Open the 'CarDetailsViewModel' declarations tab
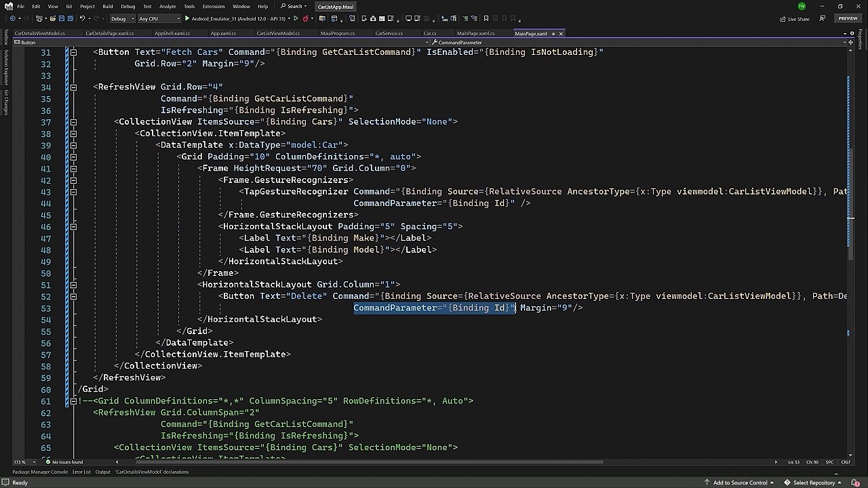This screenshot has width=868, height=488. (152, 472)
